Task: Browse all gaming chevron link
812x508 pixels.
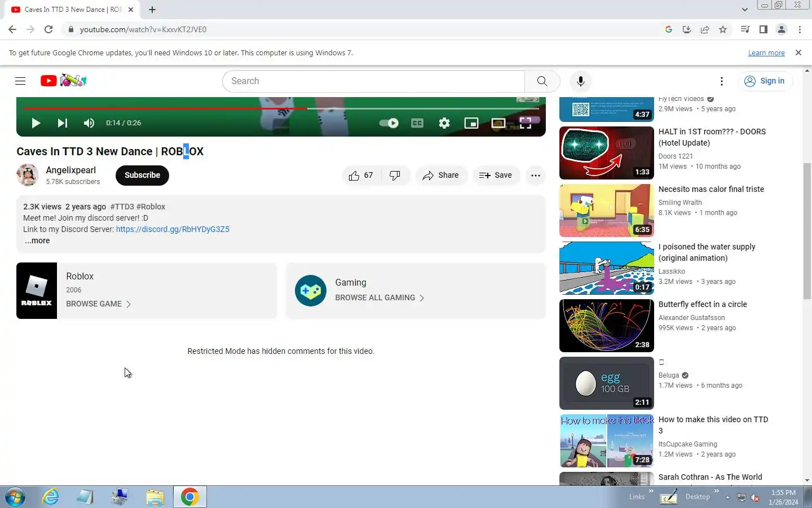Action: tap(379, 297)
